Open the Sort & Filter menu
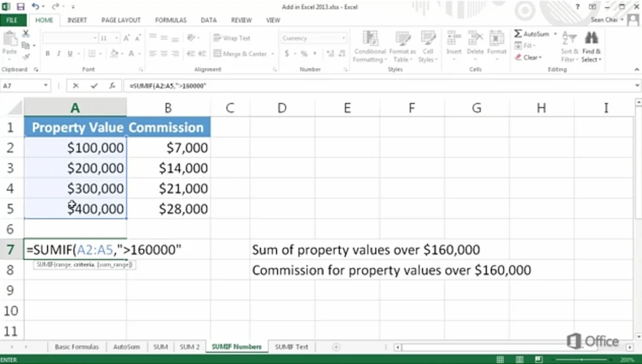 (569, 46)
